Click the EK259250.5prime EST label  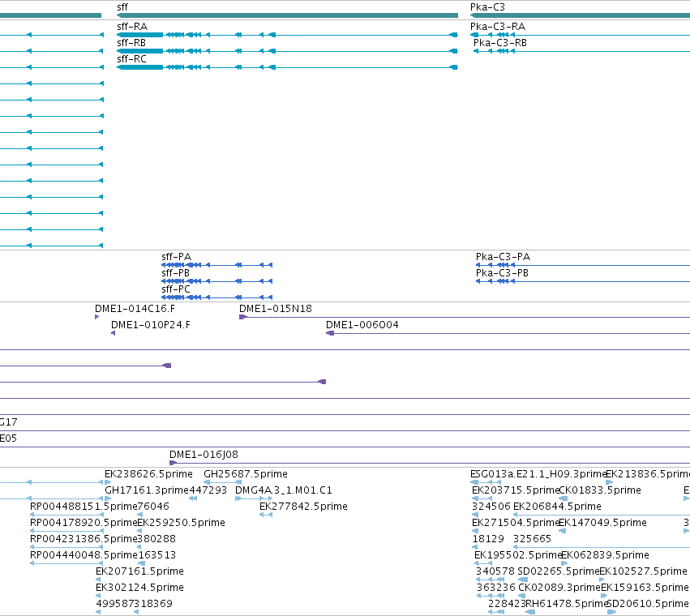pyautogui.click(x=181, y=523)
